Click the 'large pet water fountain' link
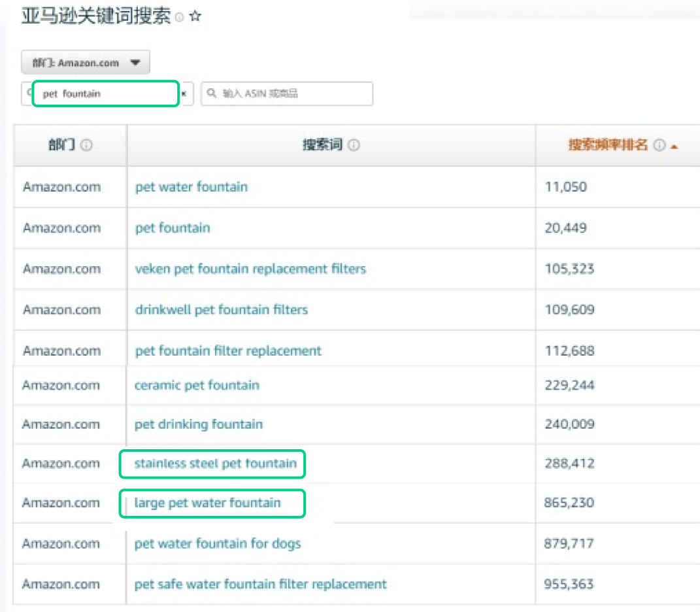This screenshot has height=612, width=700. [207, 503]
